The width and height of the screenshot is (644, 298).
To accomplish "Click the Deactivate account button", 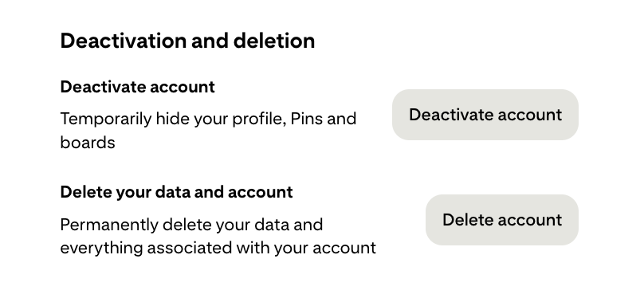I will (485, 115).
